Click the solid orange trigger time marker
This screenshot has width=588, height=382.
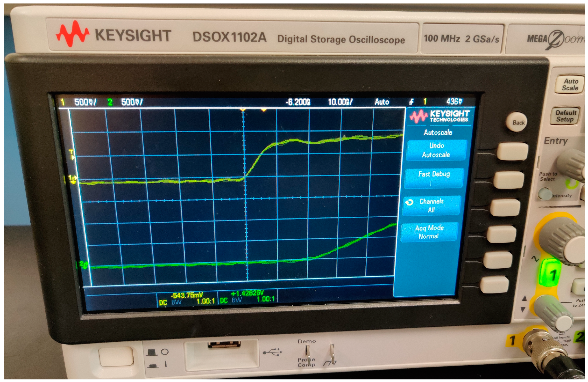tap(264, 110)
